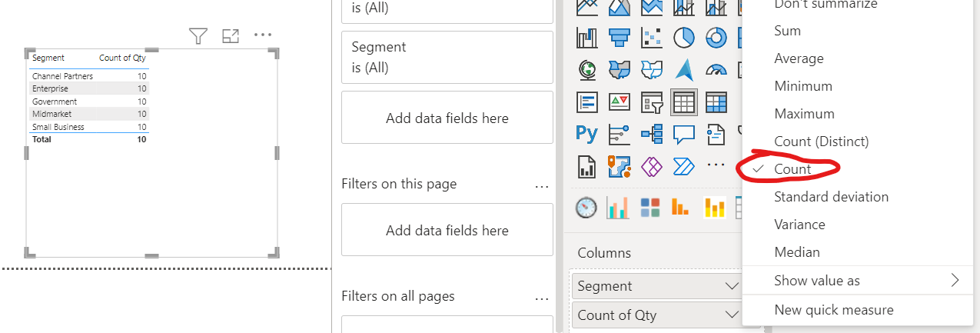Select the Decomposition tree visual
This screenshot has height=333, width=980.
652,134
